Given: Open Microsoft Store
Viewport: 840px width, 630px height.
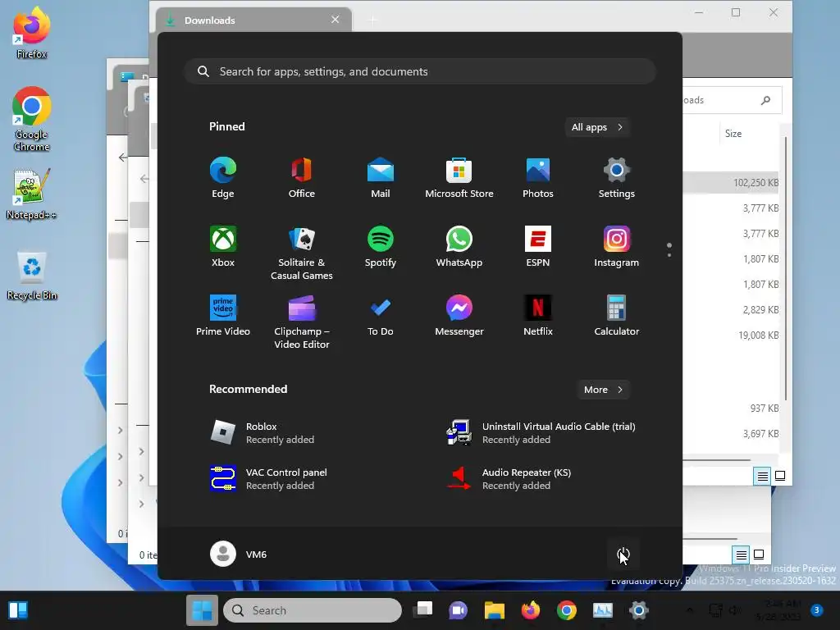Looking at the screenshot, I should pyautogui.click(x=459, y=177).
